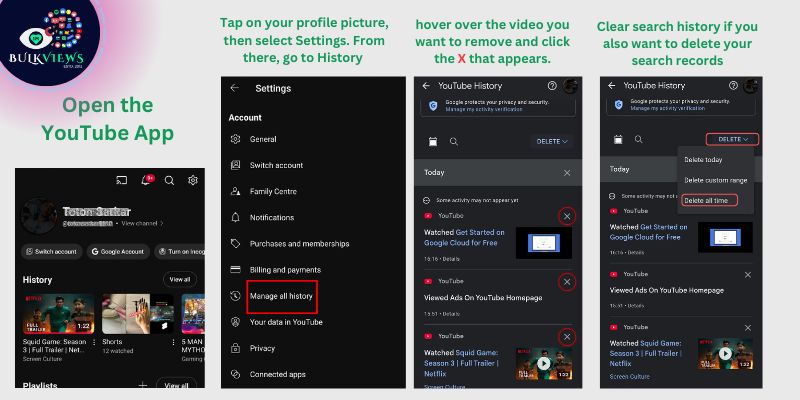This screenshot has height=400, width=800.
Task: Tap the clock icon beside Manage all history
Action: (235, 296)
